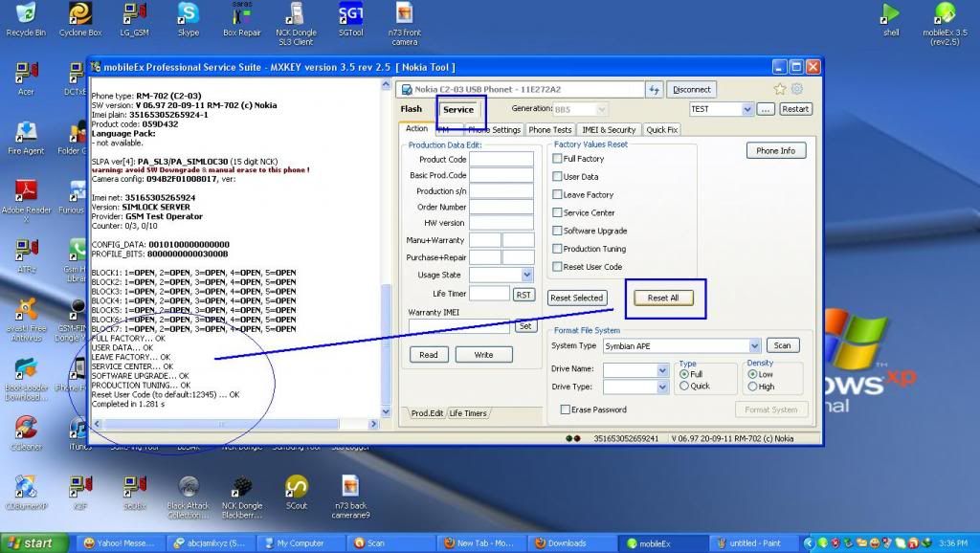The image size is (980, 553).
Task: Open the n73 front camera file
Action: [x=405, y=23]
